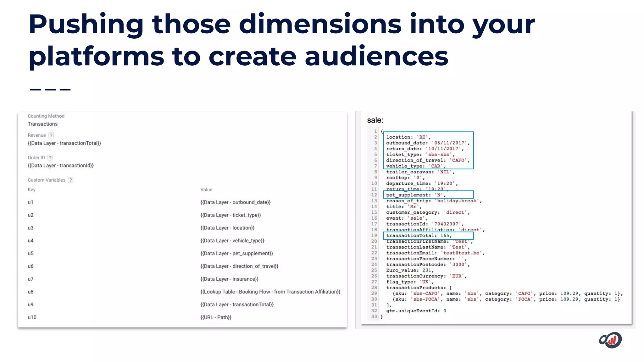The image size is (644, 362).
Task: Select the u1 key cell
Action: 31,202
